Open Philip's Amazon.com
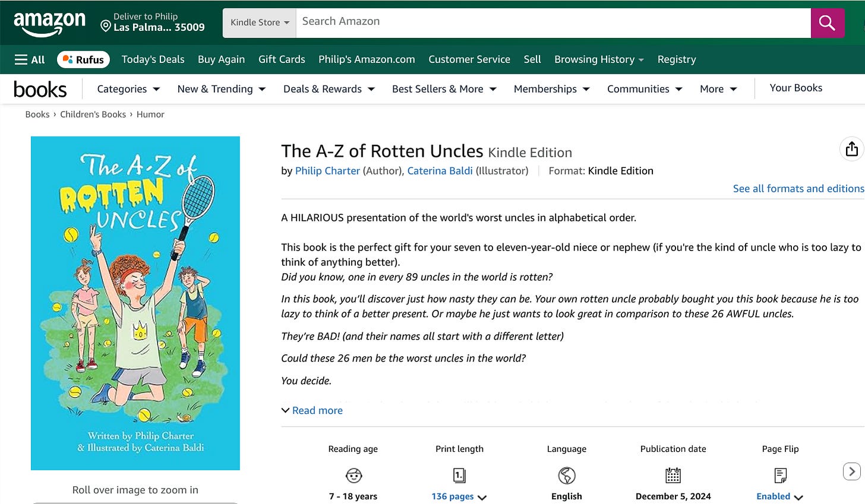Image resolution: width=865 pixels, height=504 pixels. pos(367,59)
